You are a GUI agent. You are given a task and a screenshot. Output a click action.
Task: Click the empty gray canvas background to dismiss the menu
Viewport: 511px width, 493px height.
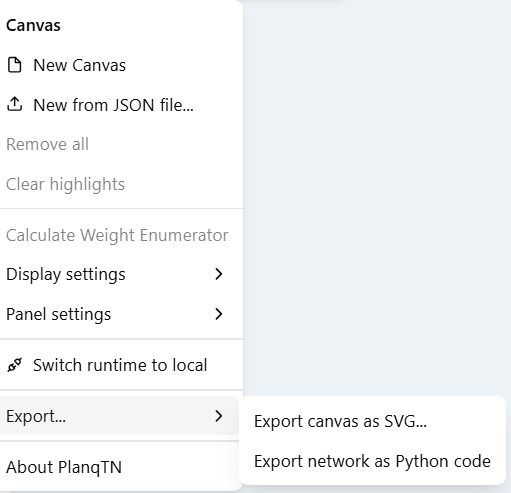377,200
